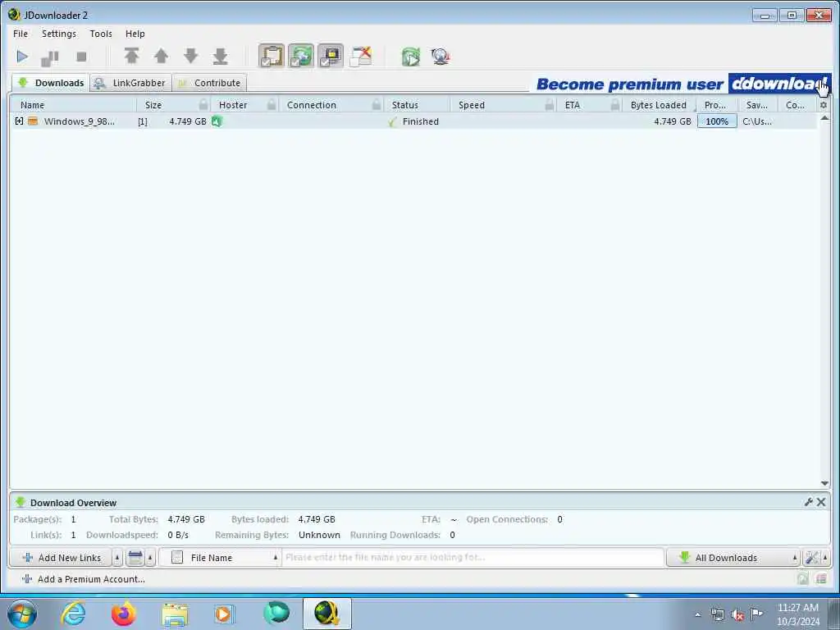Open Windows Media Player from taskbar

(x=225, y=614)
